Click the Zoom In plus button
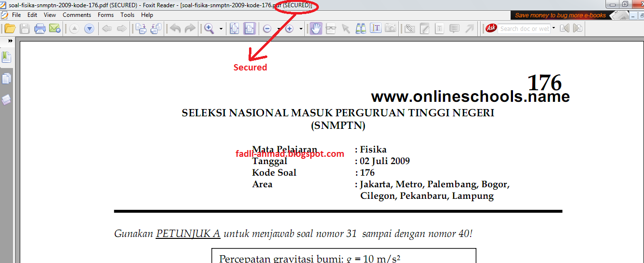 pyautogui.click(x=289, y=28)
